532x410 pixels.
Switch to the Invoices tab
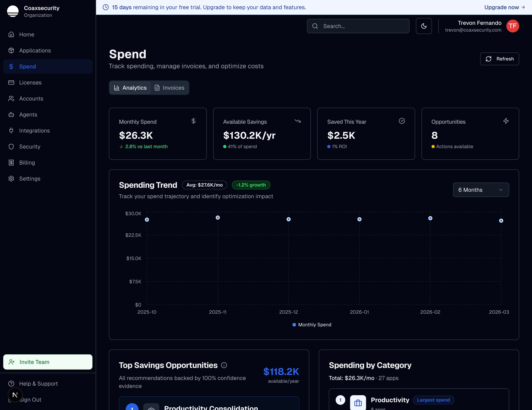pos(170,88)
